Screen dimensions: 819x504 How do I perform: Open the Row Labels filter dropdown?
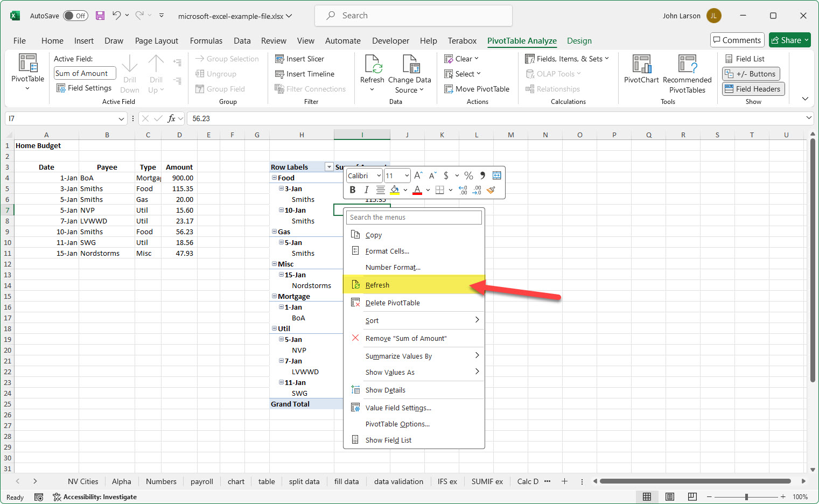click(x=330, y=166)
